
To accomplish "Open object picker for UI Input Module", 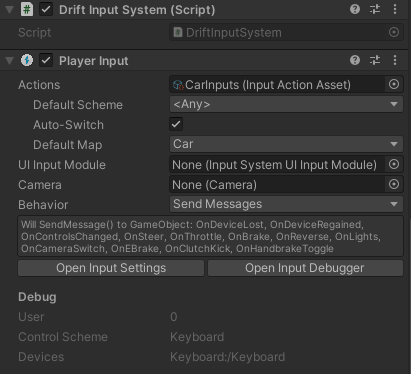I will tap(394, 164).
